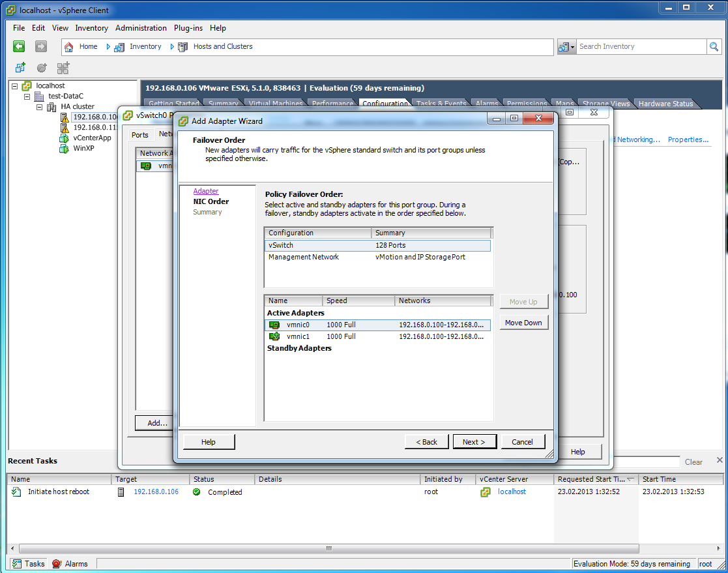Select the Ports tab in vSwitch0 Properties

click(139, 135)
